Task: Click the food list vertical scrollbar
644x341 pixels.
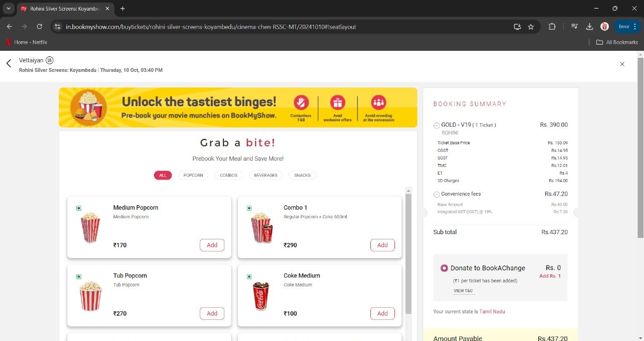Action: [408, 251]
